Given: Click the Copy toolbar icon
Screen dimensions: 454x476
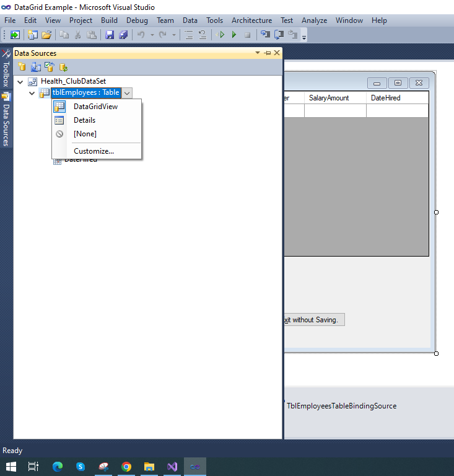Looking at the screenshot, I should (64, 35).
